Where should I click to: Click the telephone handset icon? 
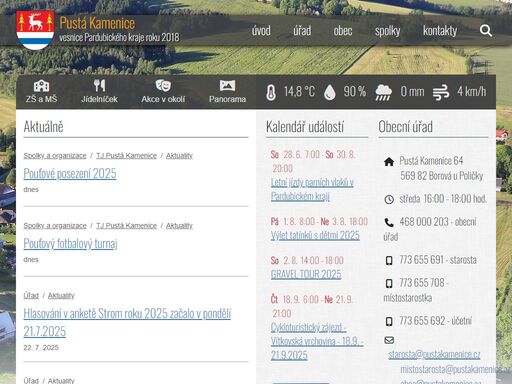tap(389, 222)
